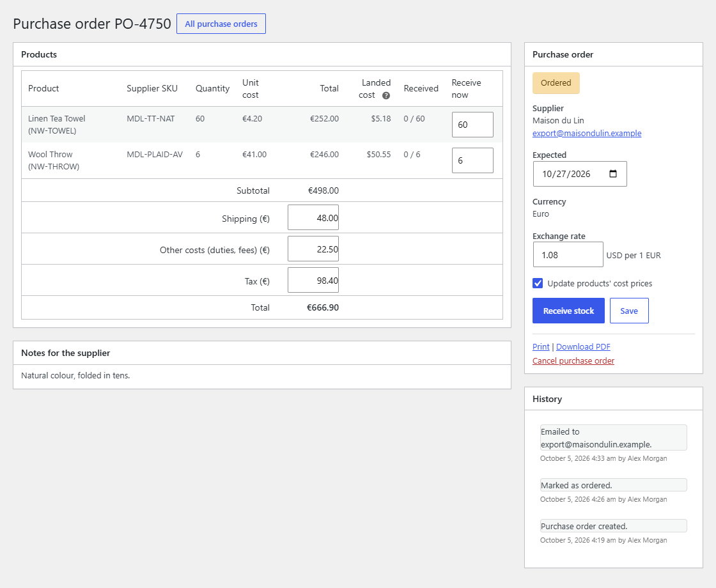The image size is (716, 588).
Task: Click the line total €246.00
Action: 324,154
